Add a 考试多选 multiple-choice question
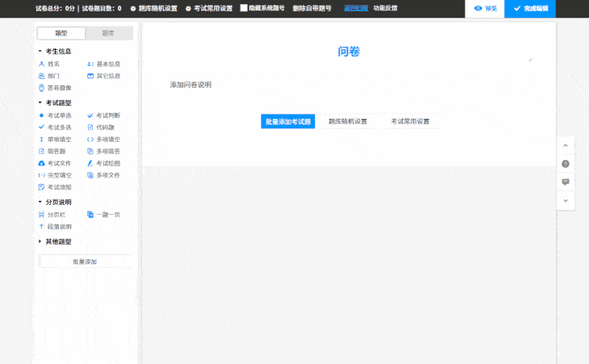The height and width of the screenshot is (364, 589). 55,128
